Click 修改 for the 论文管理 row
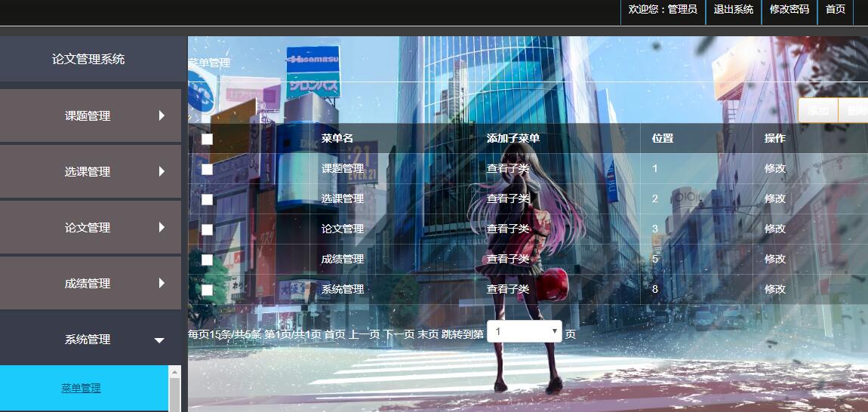The height and width of the screenshot is (412, 868). (x=775, y=229)
